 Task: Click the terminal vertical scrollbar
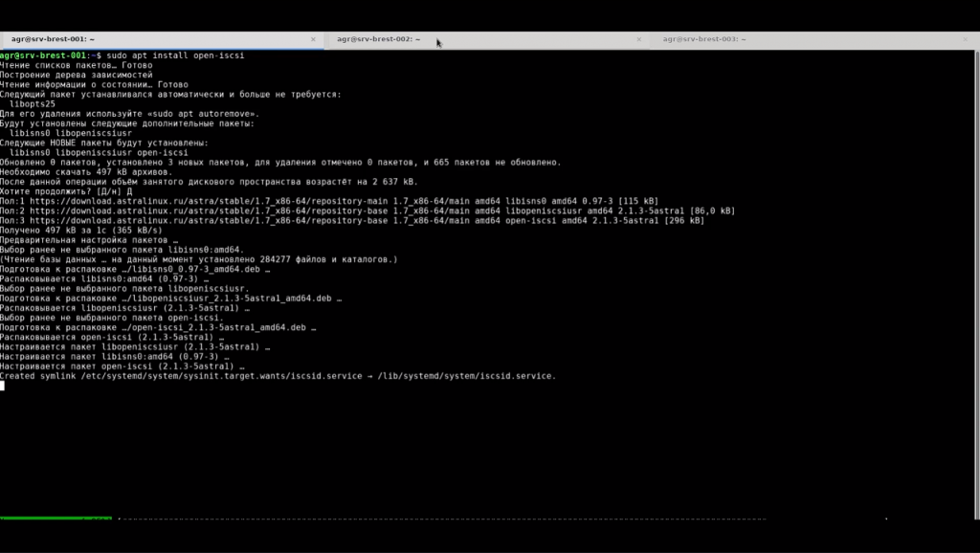coord(977,284)
